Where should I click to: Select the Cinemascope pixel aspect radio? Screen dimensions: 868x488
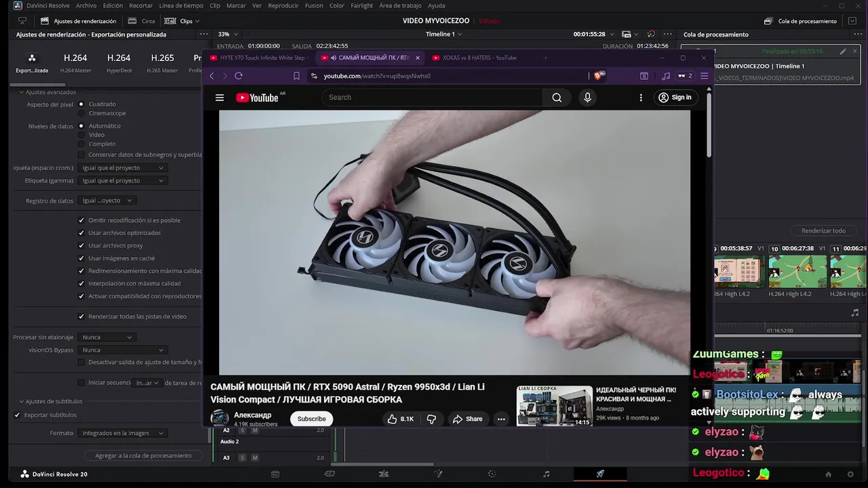coord(81,113)
